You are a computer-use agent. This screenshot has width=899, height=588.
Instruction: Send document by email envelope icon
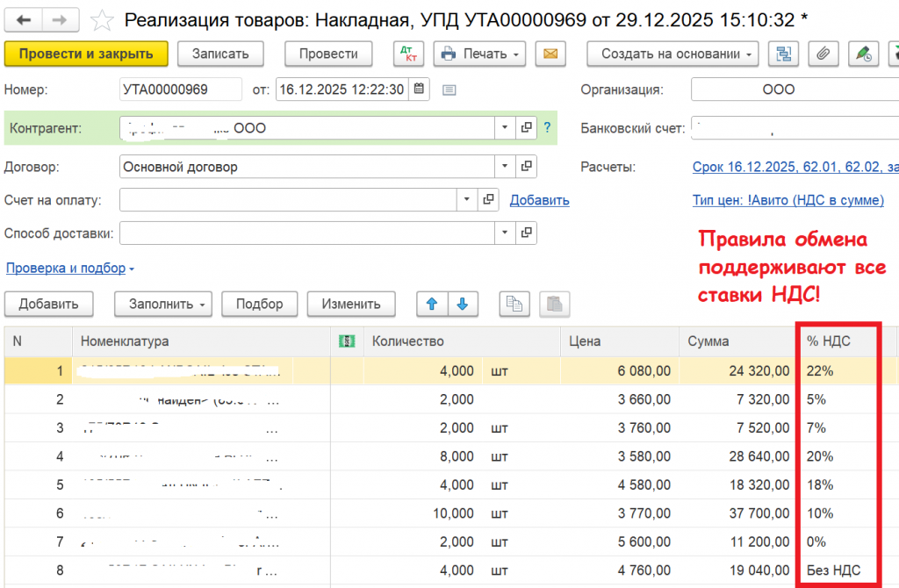tap(550, 54)
